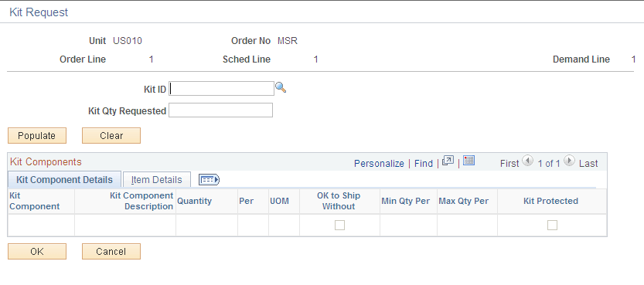
Task: Click the Order Line label
Action: click(83, 59)
